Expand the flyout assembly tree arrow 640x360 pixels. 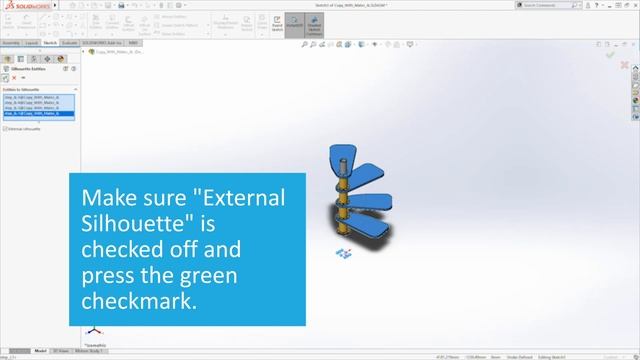(x=83, y=52)
